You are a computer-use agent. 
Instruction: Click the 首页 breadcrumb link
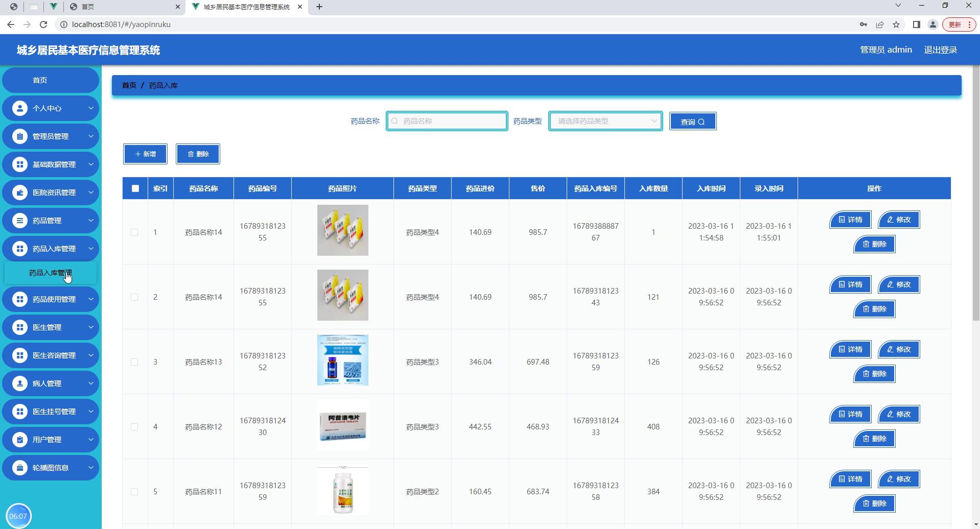tap(129, 85)
